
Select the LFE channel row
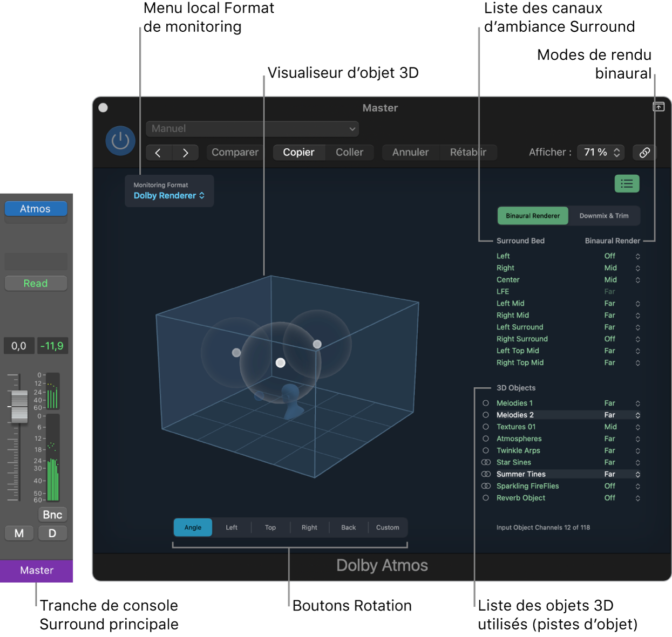(x=568, y=291)
